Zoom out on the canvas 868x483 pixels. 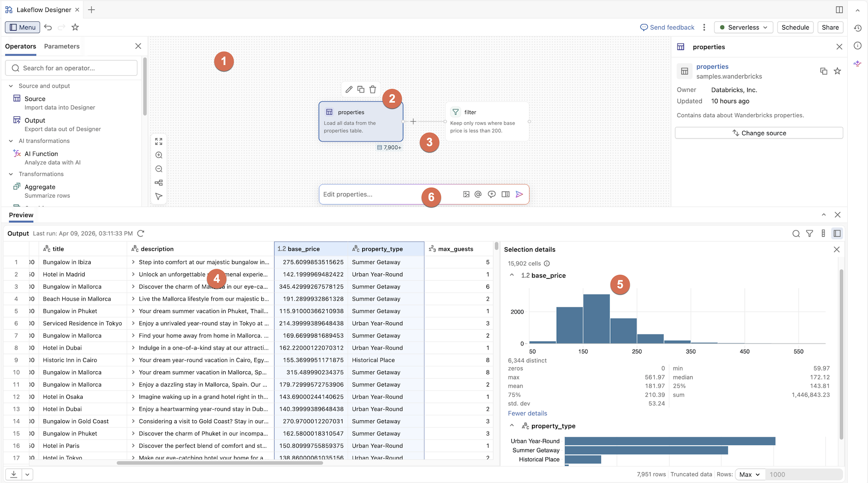pos(159,169)
